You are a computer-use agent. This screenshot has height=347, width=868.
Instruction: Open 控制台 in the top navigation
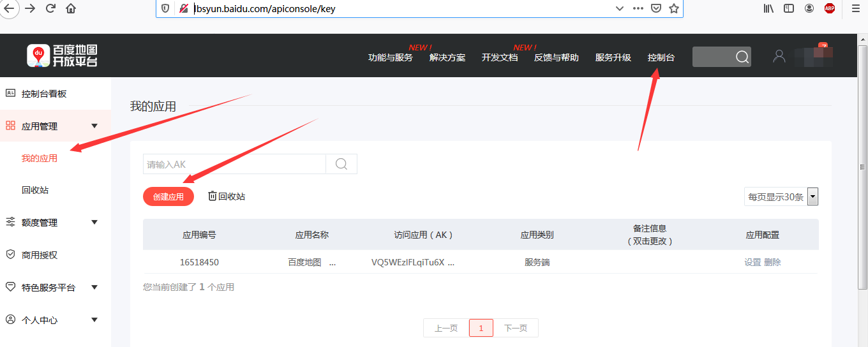(661, 57)
